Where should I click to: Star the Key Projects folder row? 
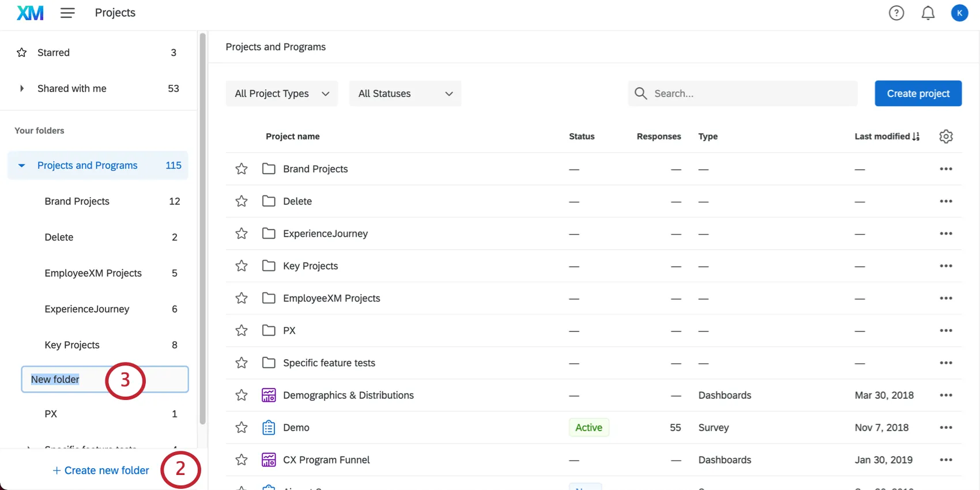coord(242,266)
